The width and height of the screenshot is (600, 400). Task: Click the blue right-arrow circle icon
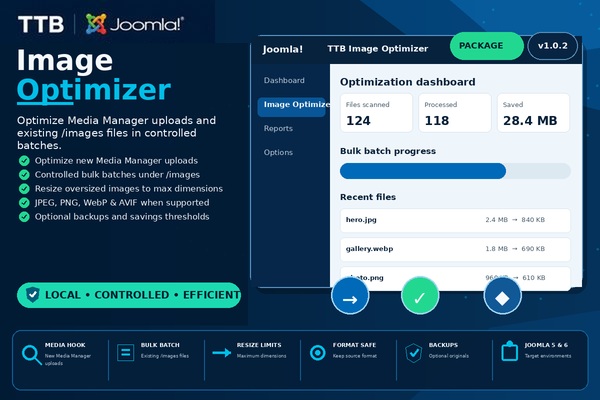(x=350, y=296)
